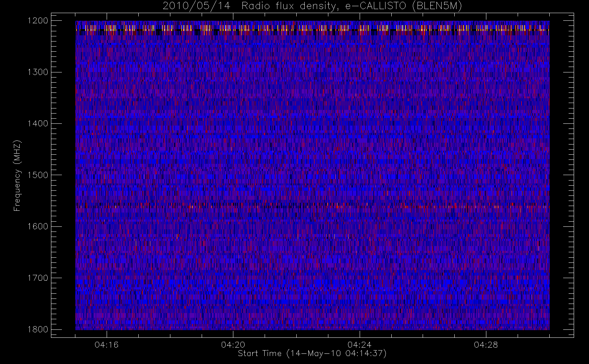Click the 1400 frequency tick label

point(38,123)
